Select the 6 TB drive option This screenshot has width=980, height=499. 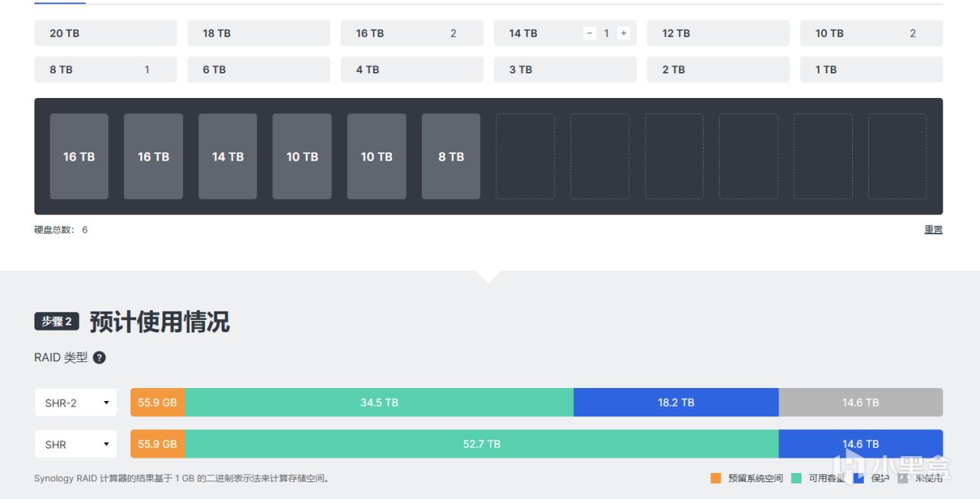[x=259, y=69]
